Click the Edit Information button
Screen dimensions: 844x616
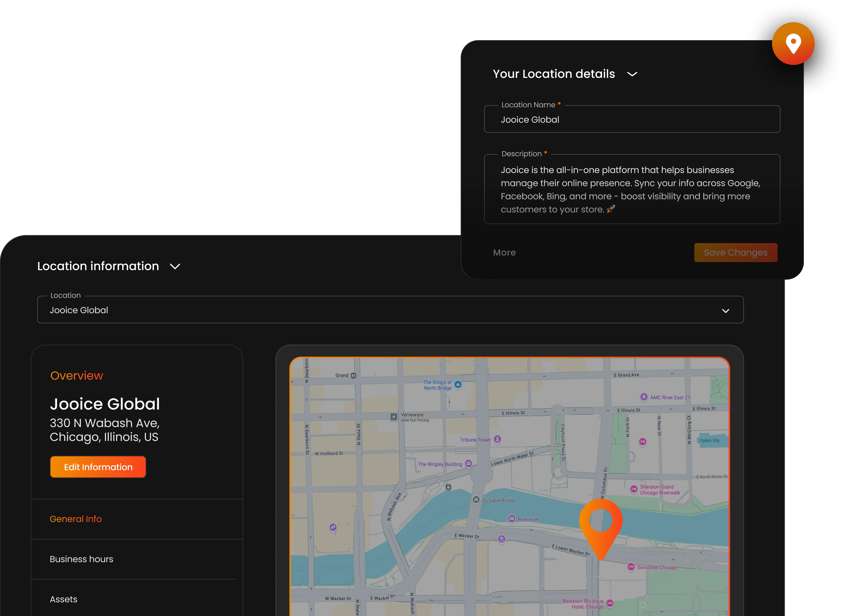[98, 467]
